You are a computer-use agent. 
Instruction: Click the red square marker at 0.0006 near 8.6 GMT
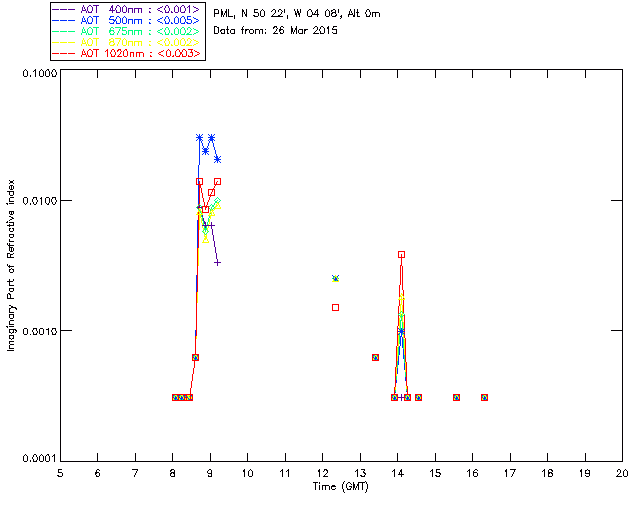pyautogui.click(x=196, y=358)
